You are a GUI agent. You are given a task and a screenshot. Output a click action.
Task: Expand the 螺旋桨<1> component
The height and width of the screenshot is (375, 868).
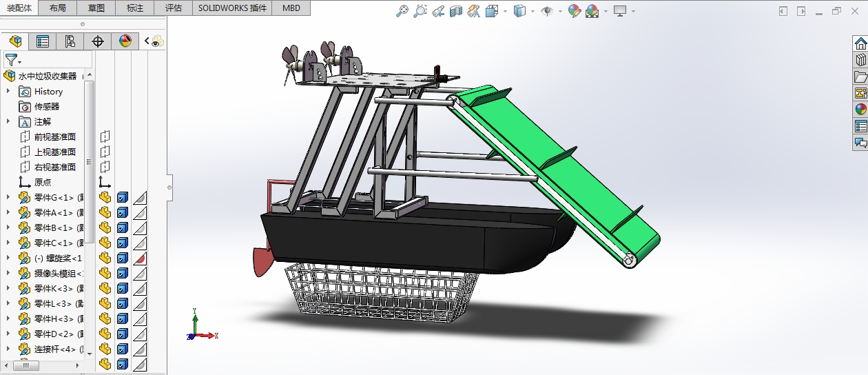pos(8,258)
